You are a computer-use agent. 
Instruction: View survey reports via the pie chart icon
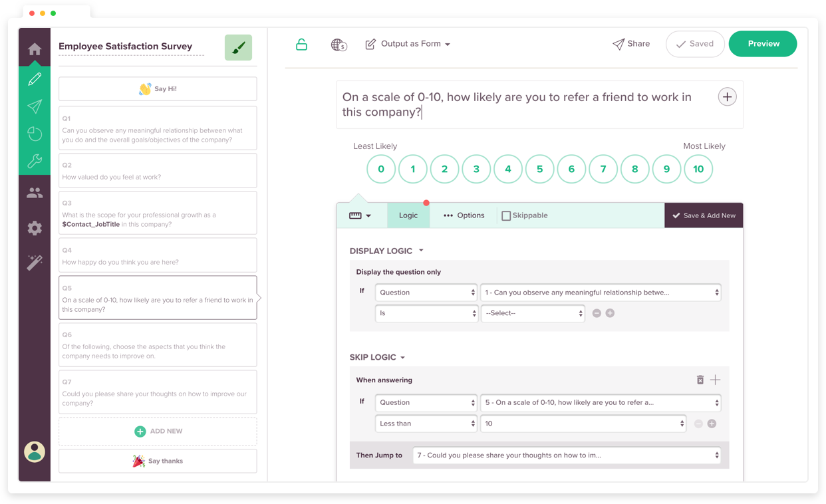coord(35,134)
